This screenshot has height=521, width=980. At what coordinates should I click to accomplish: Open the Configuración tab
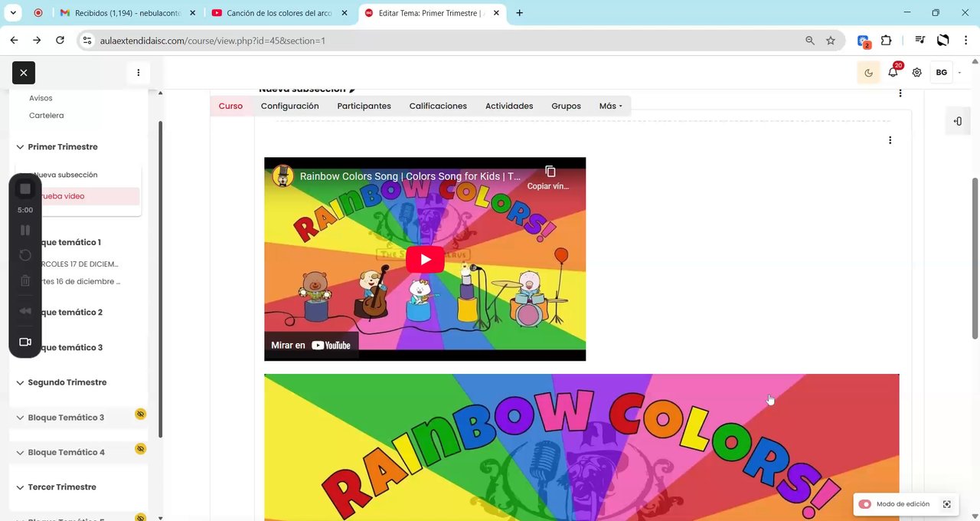289,106
